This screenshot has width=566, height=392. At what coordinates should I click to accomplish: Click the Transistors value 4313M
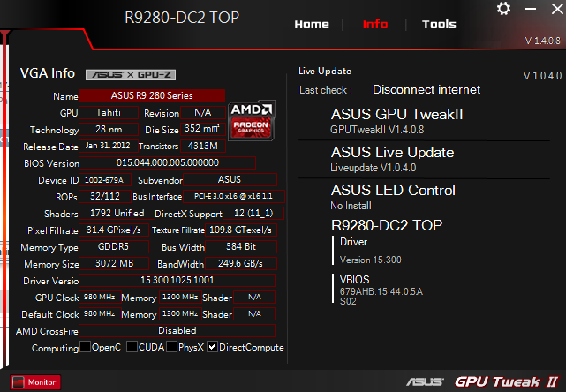tap(203, 146)
